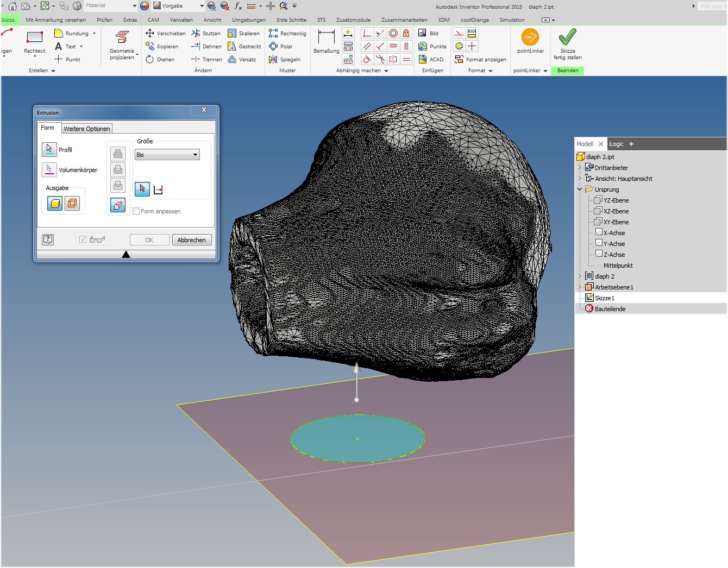Click the Skizze fertig stellen checkmark
The height and width of the screenshot is (568, 728).
567,38
